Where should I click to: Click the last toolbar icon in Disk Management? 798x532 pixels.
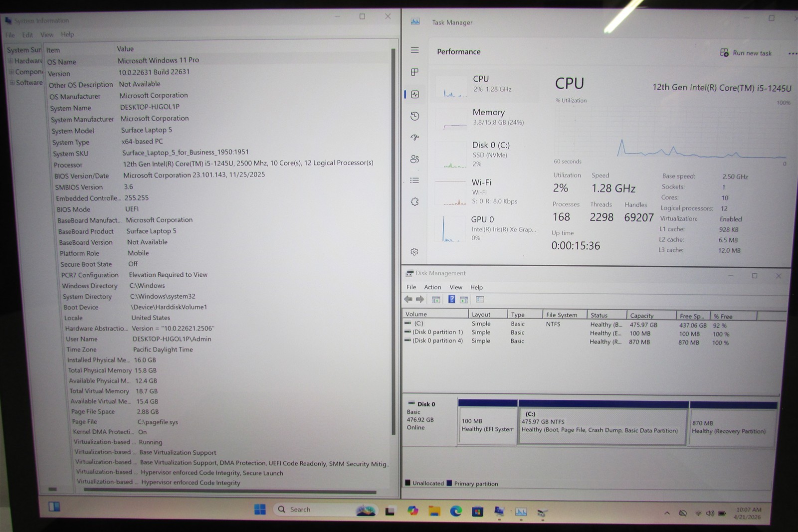click(x=480, y=299)
